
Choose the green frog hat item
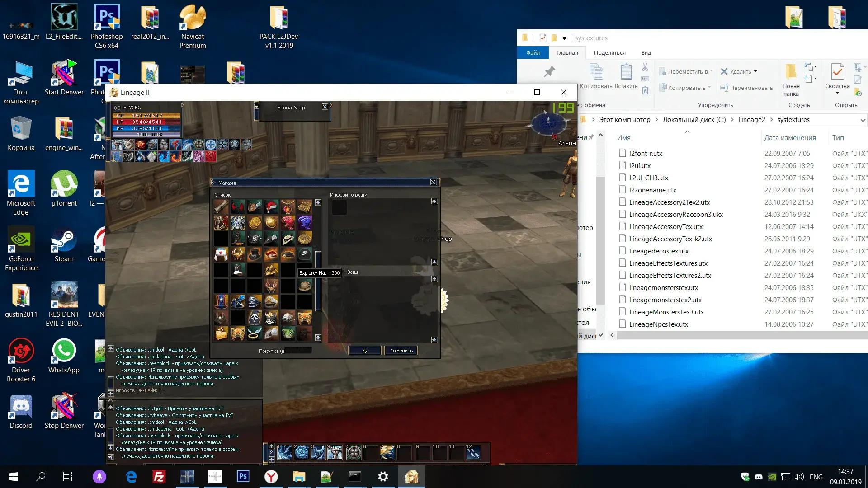tap(288, 333)
